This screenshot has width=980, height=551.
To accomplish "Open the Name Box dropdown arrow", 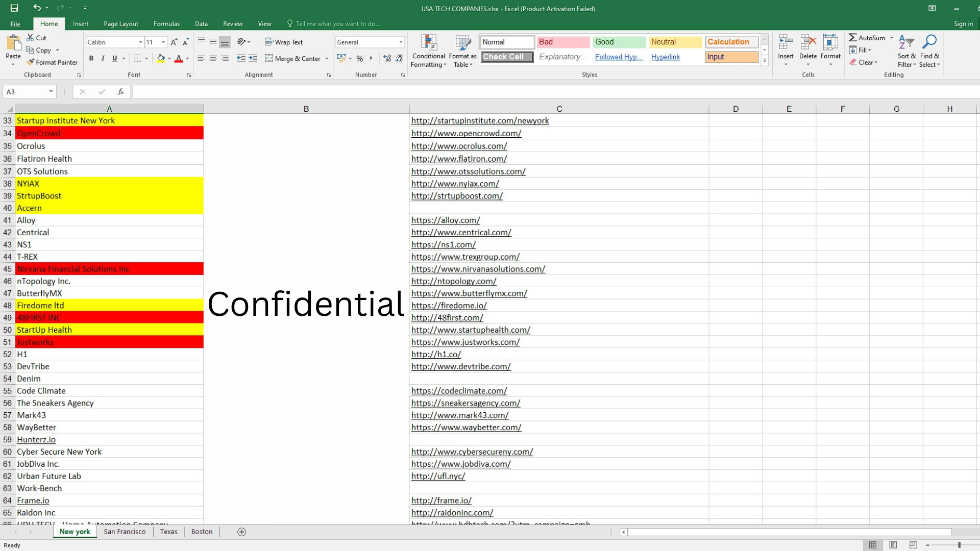I will pyautogui.click(x=51, y=92).
